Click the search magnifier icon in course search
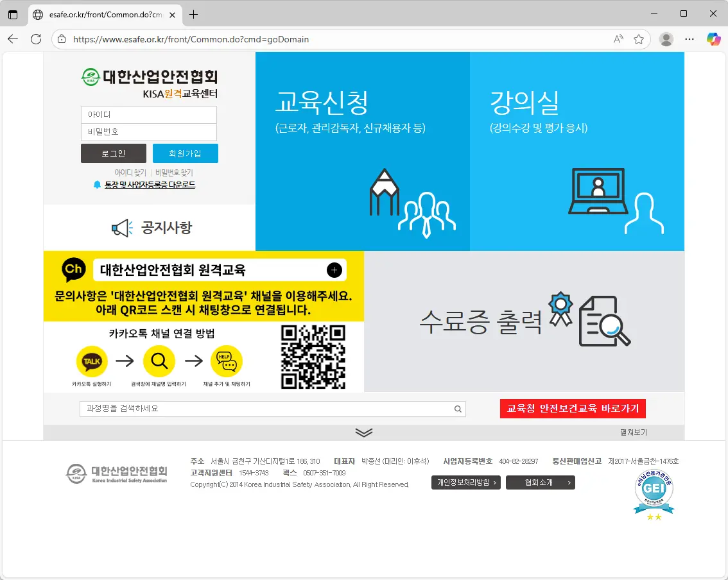Viewport: 728px width, 580px height. click(458, 409)
